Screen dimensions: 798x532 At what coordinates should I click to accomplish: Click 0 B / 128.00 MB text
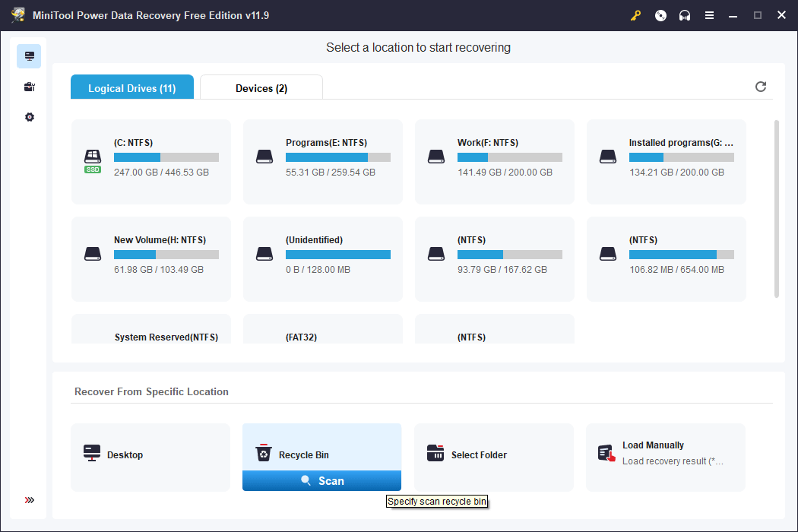[x=318, y=269]
